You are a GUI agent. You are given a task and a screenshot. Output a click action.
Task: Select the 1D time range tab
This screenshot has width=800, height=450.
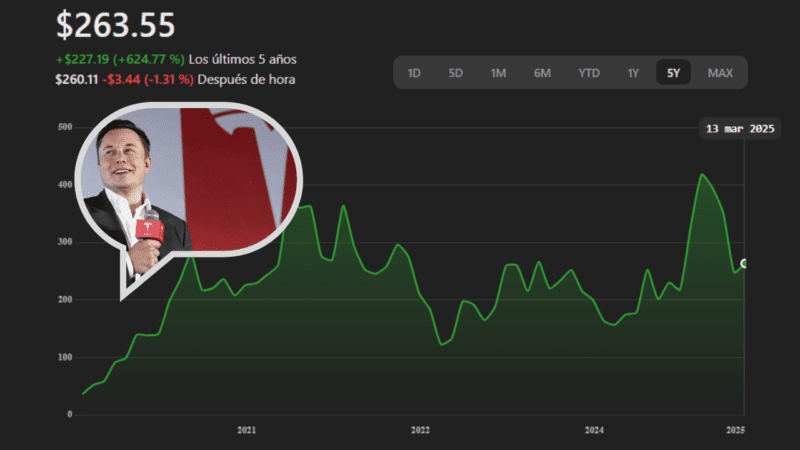[x=414, y=73]
